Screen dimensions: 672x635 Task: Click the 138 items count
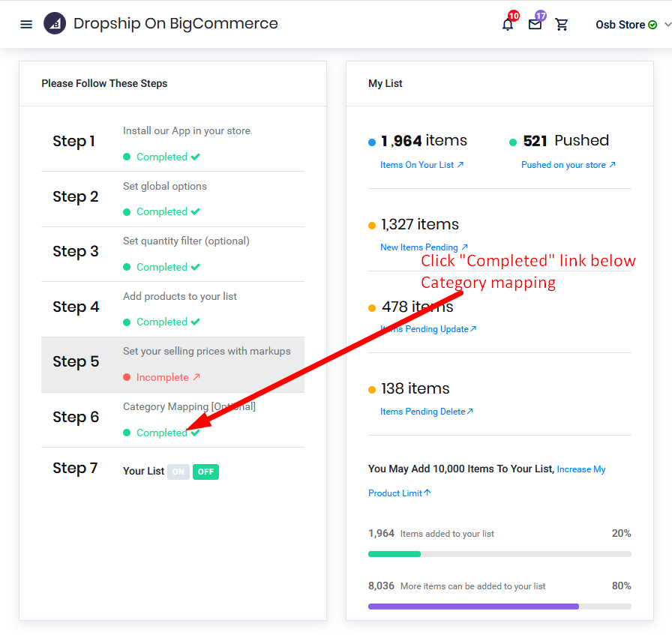tap(415, 388)
